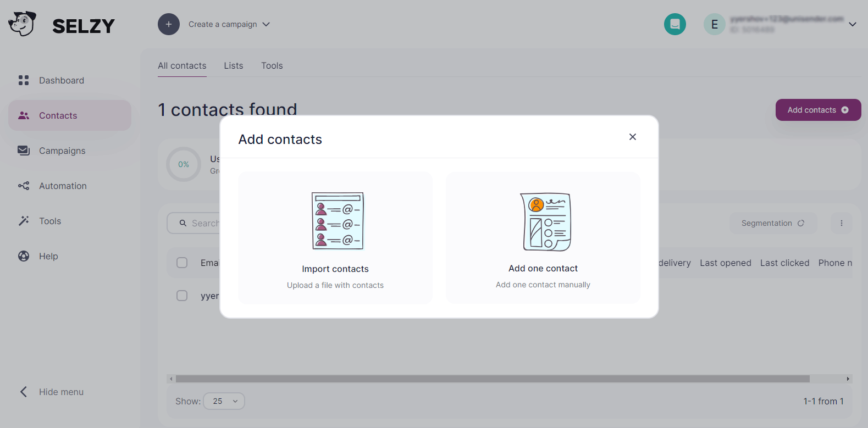The width and height of the screenshot is (868, 428).
Task: Click the Campaigns envelope icon
Action: (24, 151)
